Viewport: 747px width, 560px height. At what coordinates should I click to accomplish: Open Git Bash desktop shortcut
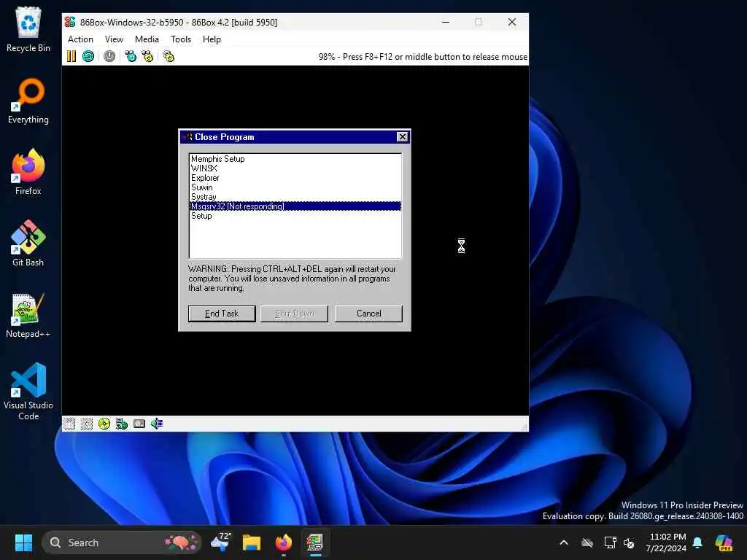28,244
